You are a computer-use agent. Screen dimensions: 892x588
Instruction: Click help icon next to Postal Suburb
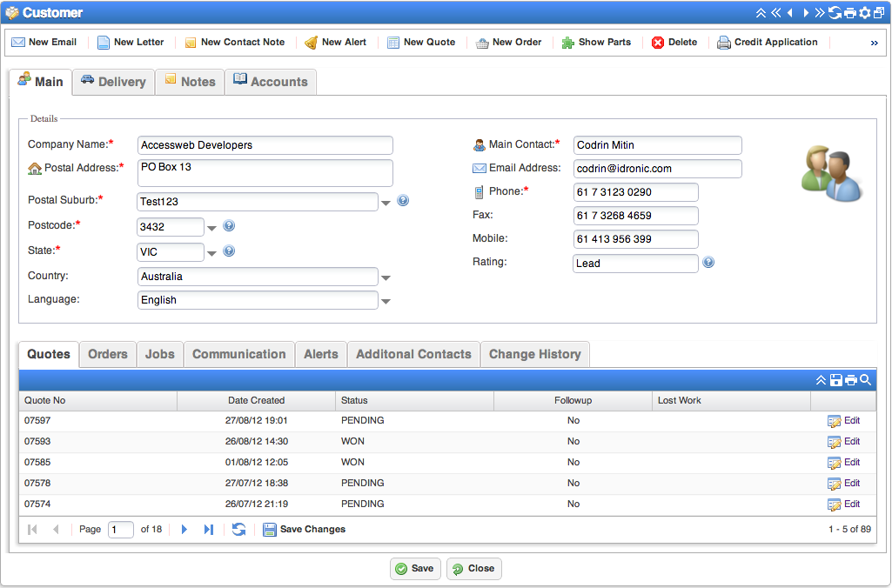click(x=403, y=201)
